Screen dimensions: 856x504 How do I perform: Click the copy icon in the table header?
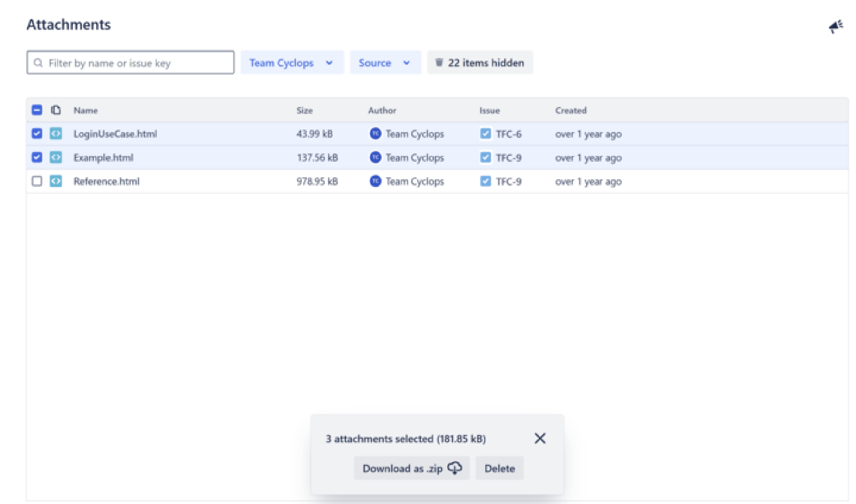56,110
